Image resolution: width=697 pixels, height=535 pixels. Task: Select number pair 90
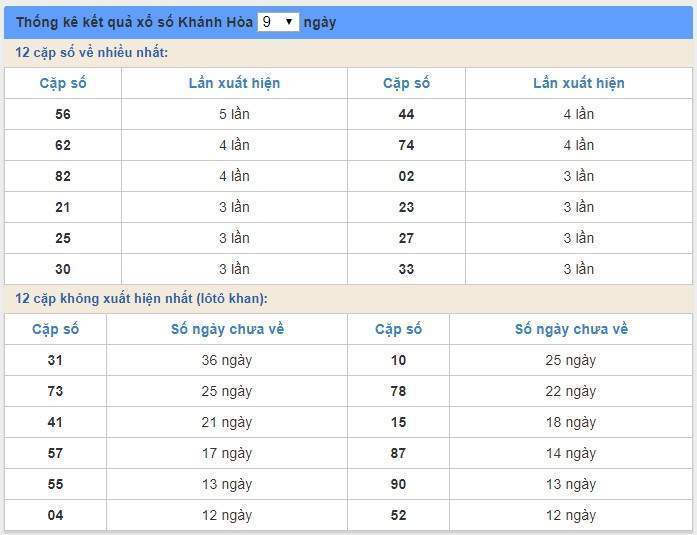[x=398, y=484]
